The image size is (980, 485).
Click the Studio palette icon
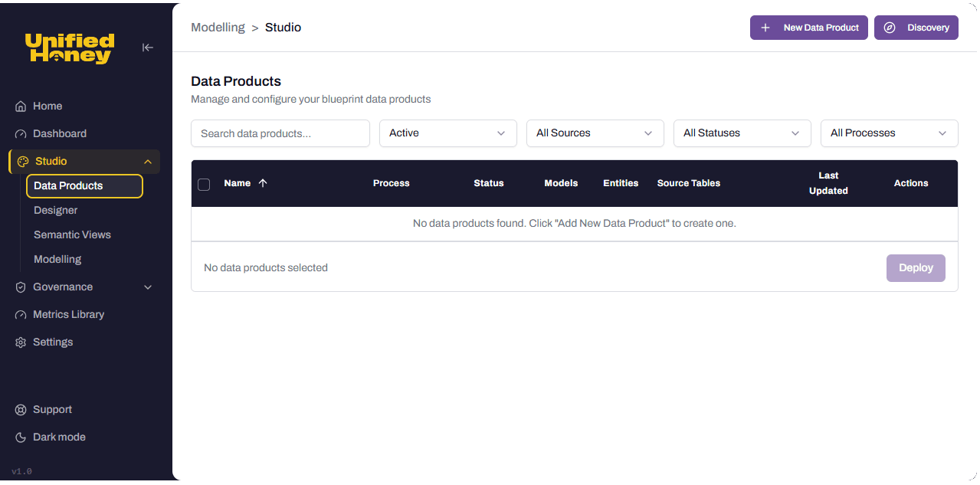23,162
